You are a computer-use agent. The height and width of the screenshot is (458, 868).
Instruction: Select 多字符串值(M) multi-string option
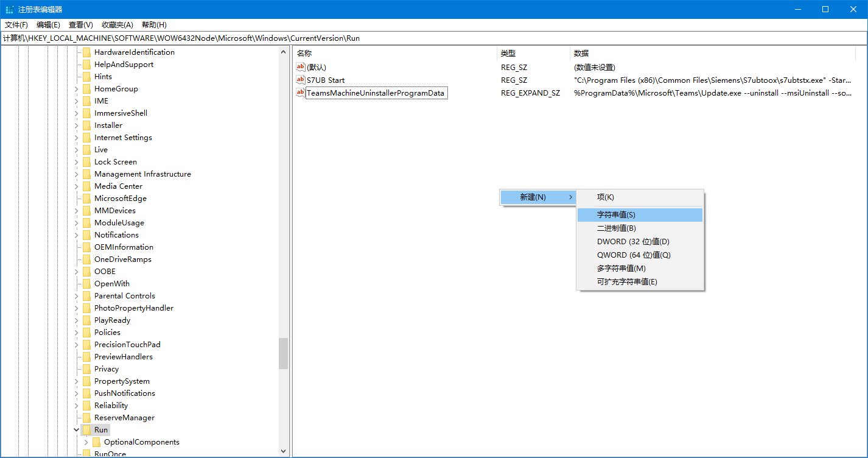pyautogui.click(x=640, y=269)
